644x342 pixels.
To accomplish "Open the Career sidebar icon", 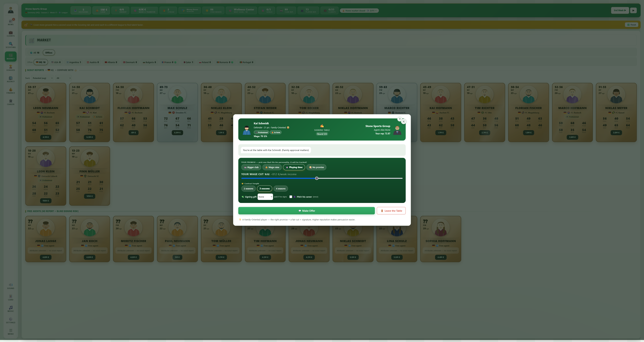I will [11, 102].
